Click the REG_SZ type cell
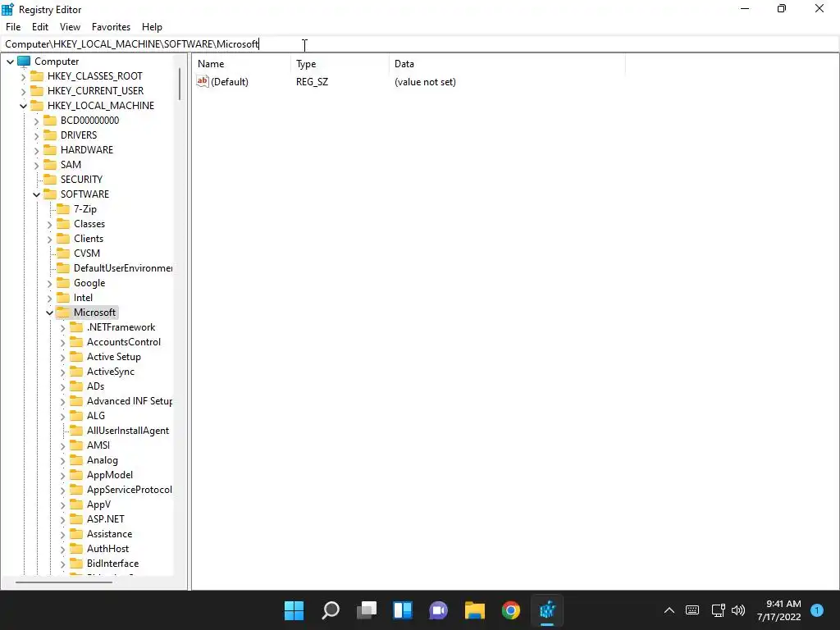Image resolution: width=840 pixels, height=630 pixels. [x=313, y=82]
